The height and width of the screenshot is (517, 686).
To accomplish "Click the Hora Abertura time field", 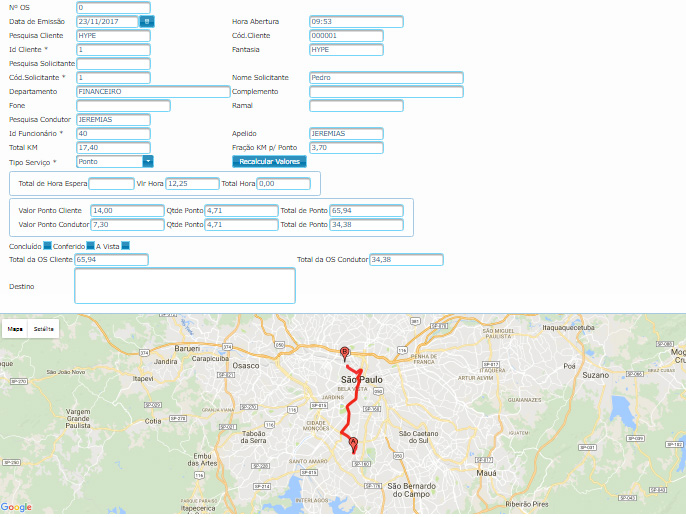I will click(x=356, y=21).
